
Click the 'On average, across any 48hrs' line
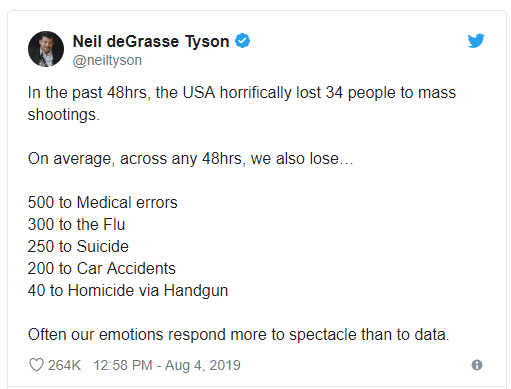(190, 159)
